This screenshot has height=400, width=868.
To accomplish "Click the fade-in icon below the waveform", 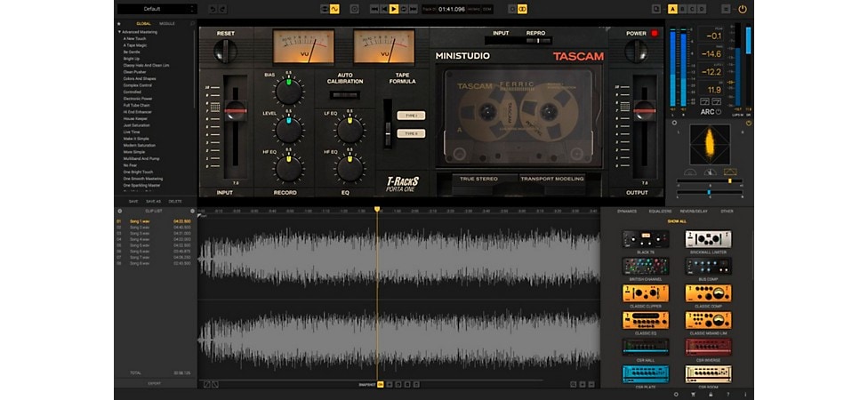I will pos(206,384).
